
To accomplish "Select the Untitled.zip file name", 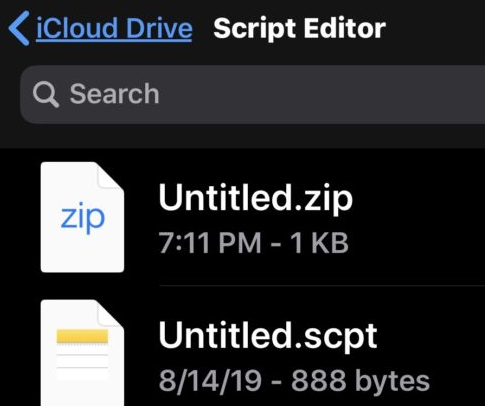I will tap(255, 199).
